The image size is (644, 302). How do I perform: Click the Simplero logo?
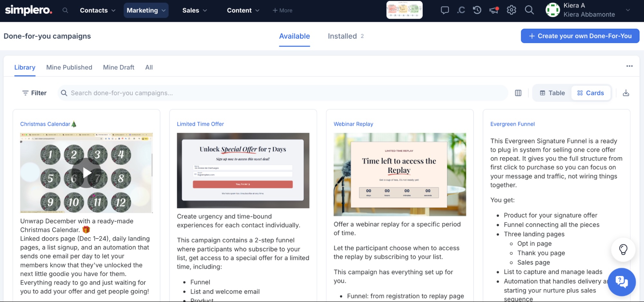pos(28,10)
